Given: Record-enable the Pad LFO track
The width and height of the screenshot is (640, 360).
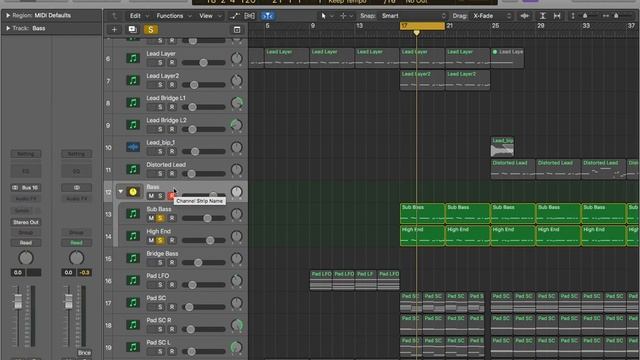Looking at the screenshot, I should (x=172, y=285).
